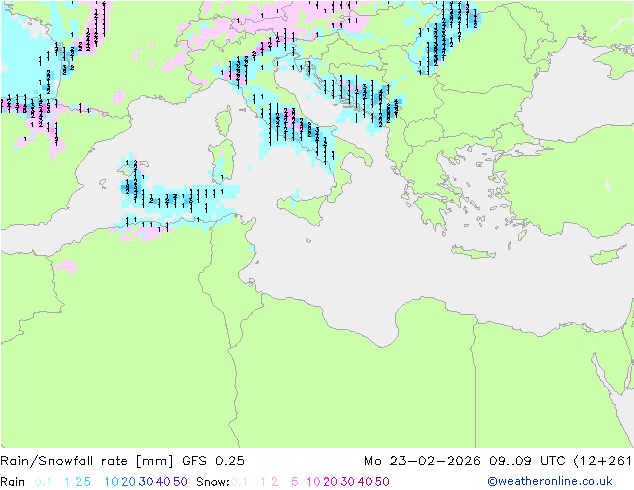Click the "09..09 UTC" time text
The width and height of the screenshot is (634, 490).
tap(528, 461)
